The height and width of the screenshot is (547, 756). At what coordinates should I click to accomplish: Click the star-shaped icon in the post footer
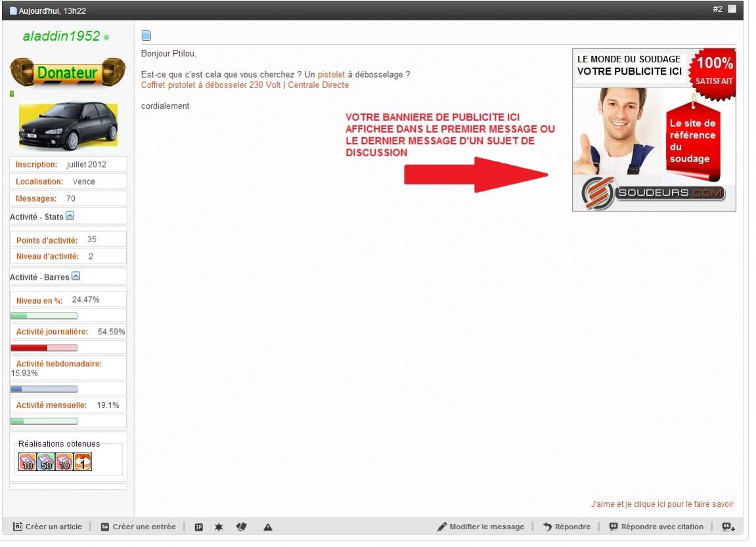pos(218,527)
